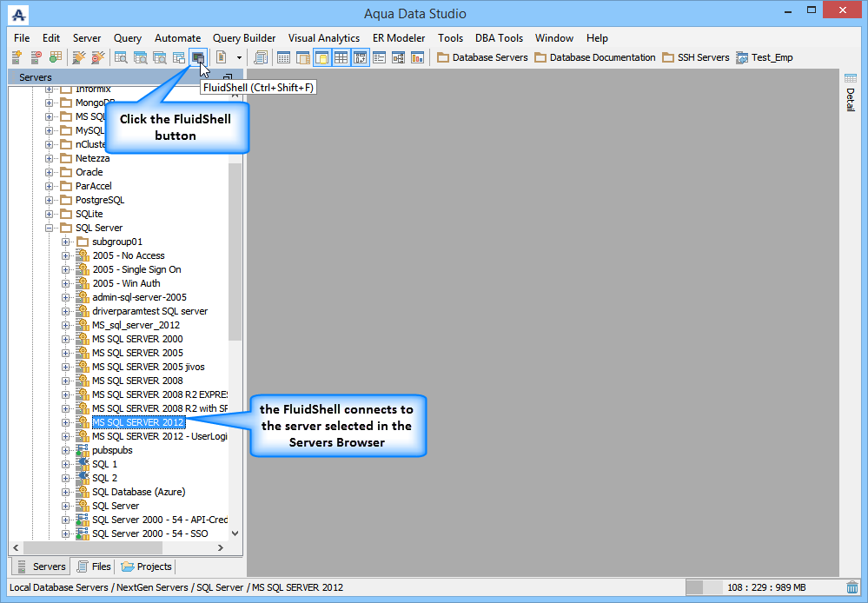Open the SSH Servers bookmark folder
The height and width of the screenshot is (603, 868).
(696, 57)
